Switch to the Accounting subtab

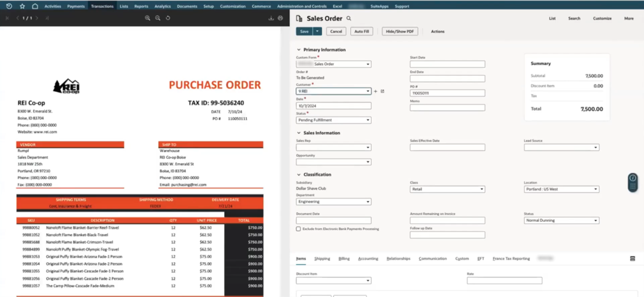368,258
